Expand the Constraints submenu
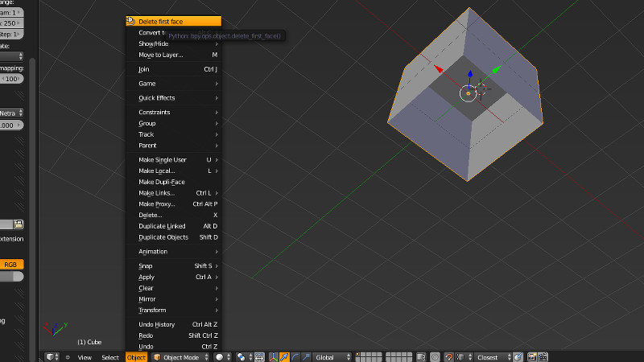Image resolution: width=644 pixels, height=362 pixels. 173,112
